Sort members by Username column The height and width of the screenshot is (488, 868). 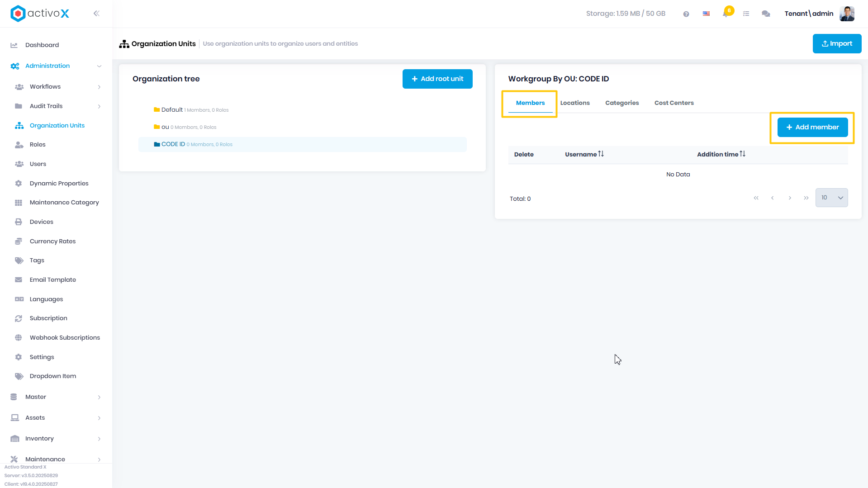[x=584, y=154]
